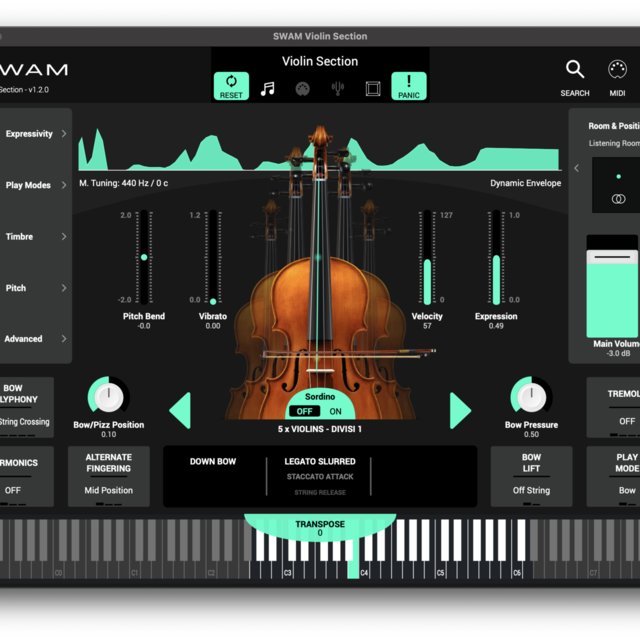Go to next instrument with right arrow
Screen dimensions: 640x640
click(460, 411)
